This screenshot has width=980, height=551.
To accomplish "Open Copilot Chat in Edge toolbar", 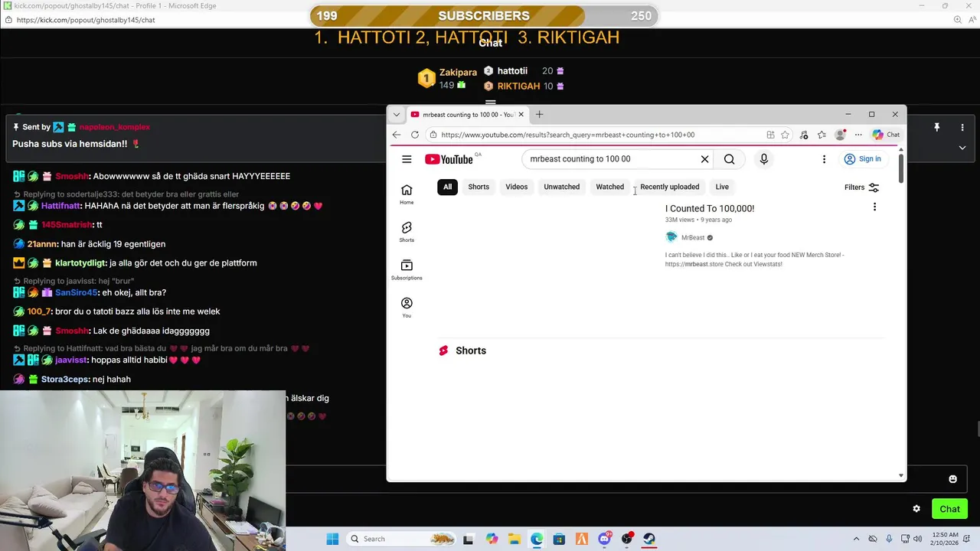I will tap(887, 135).
